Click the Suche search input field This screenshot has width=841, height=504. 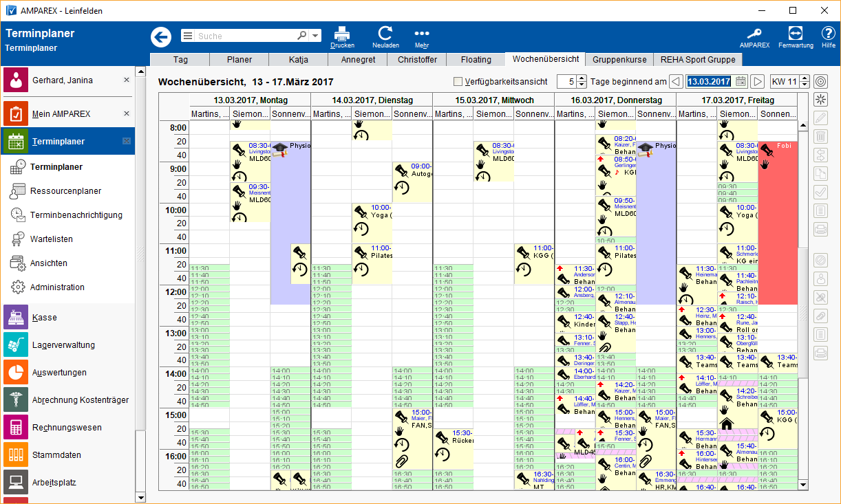246,36
